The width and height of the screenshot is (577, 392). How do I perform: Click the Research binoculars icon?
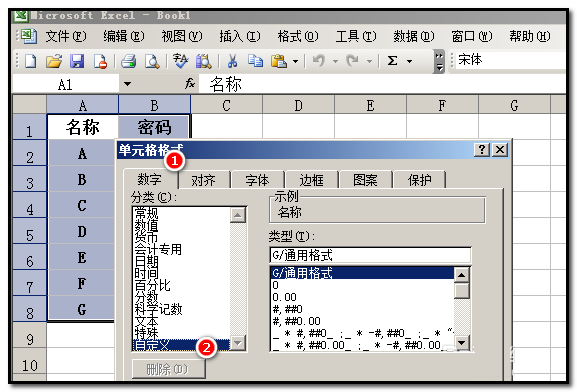203,61
